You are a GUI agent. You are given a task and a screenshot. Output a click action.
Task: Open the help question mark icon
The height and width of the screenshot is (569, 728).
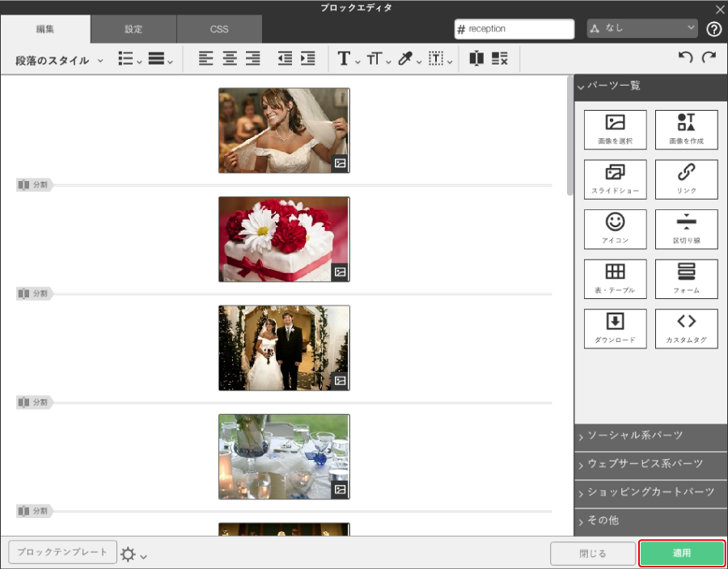pyautogui.click(x=713, y=30)
